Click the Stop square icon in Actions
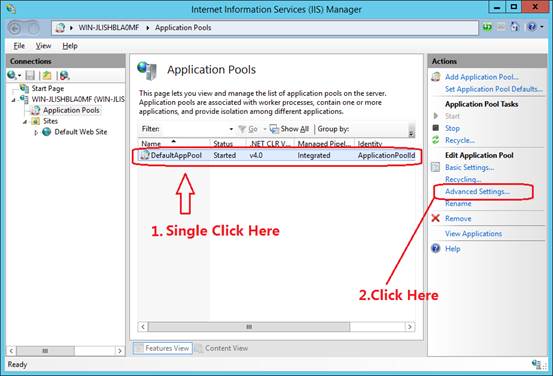Image resolution: width=553 pixels, height=376 pixels. pyautogui.click(x=436, y=128)
